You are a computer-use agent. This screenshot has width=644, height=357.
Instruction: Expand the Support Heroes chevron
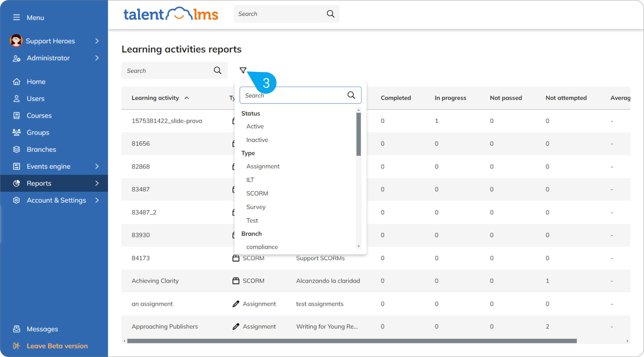pos(97,41)
